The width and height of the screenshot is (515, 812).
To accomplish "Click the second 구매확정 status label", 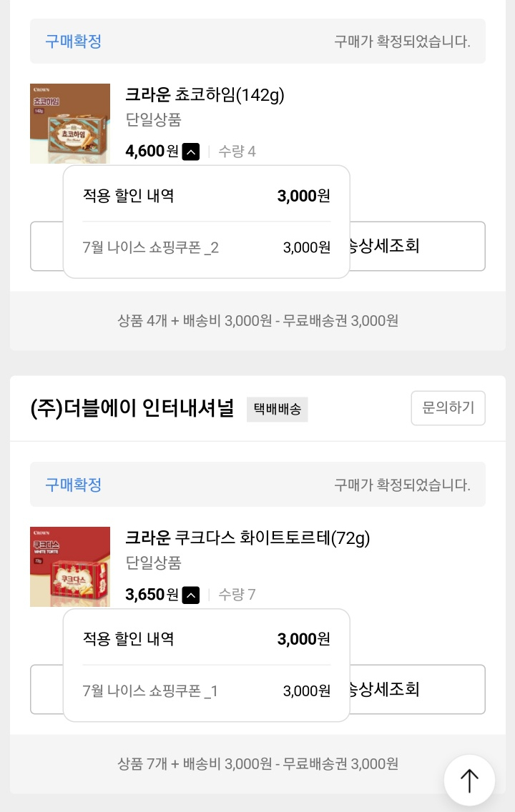I will (73, 485).
